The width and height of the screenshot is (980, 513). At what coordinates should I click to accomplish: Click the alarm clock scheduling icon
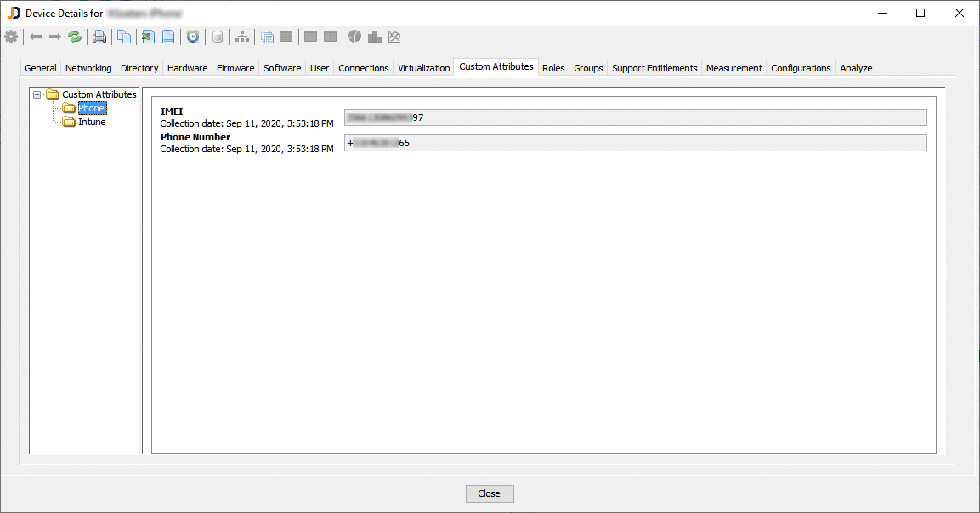point(193,37)
